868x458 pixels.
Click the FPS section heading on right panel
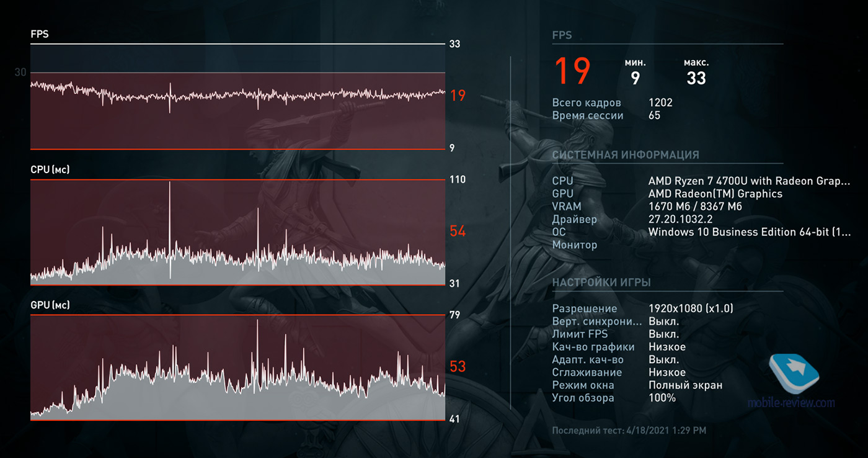click(562, 36)
